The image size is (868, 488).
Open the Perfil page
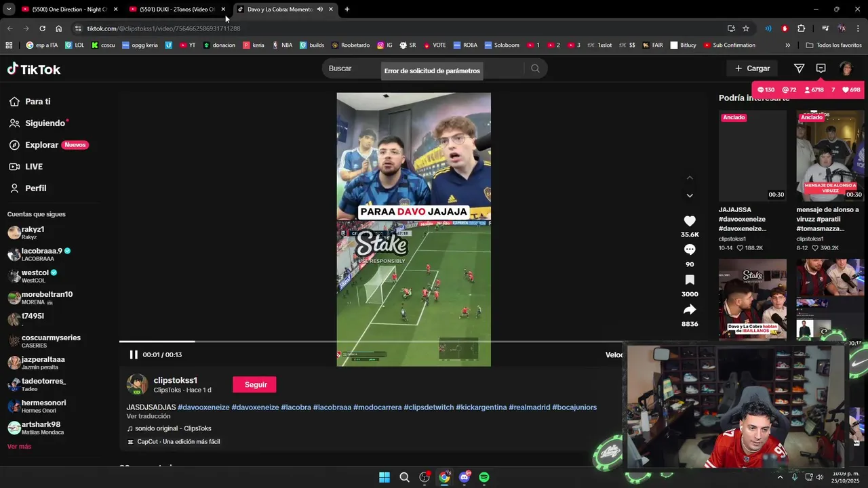point(28,188)
